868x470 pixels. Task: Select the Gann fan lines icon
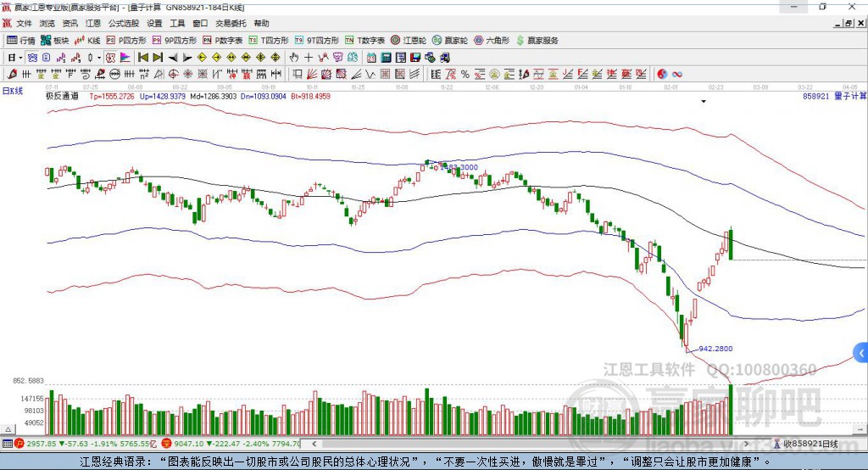(312, 74)
